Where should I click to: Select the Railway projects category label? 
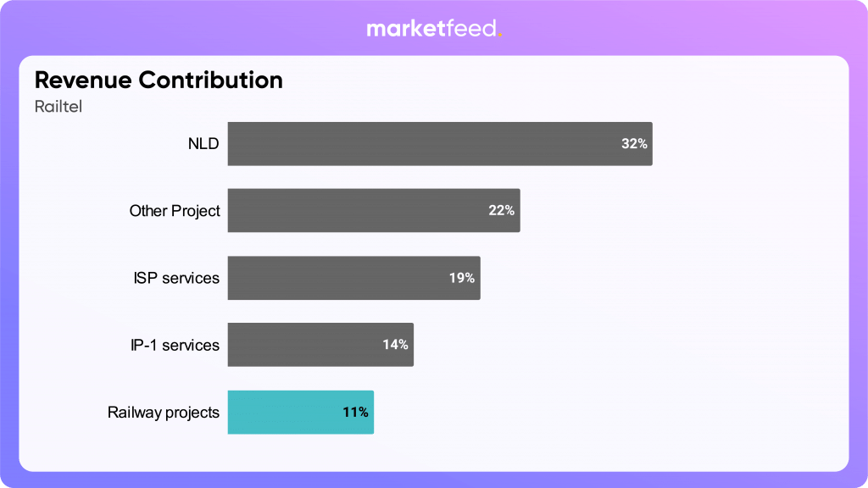coord(164,413)
